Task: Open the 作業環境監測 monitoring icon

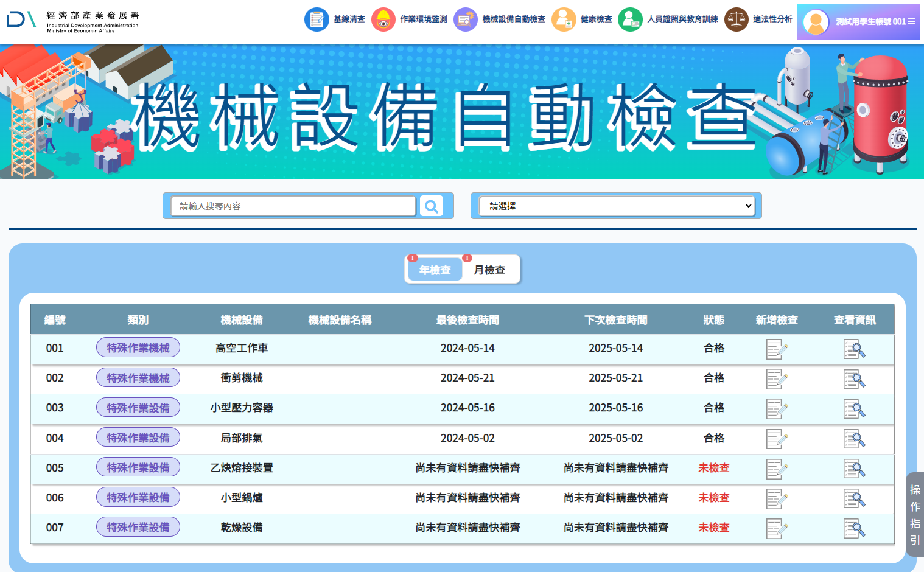Action: tap(383, 19)
